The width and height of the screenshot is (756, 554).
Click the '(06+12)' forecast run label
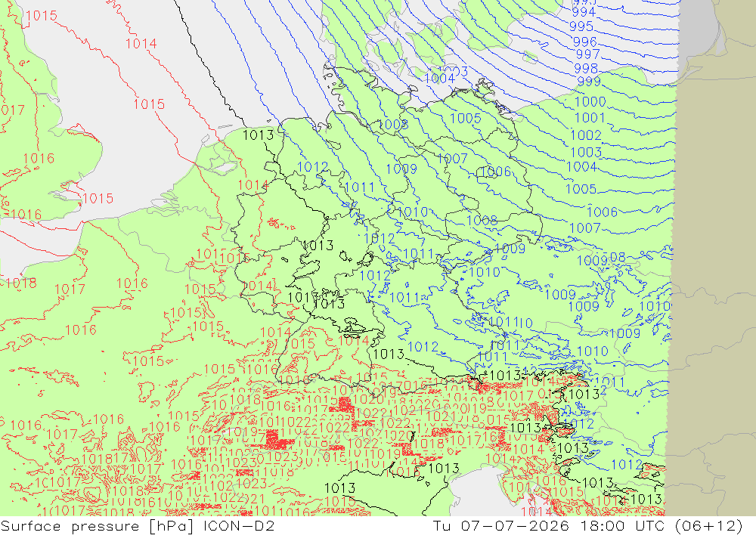[709, 525]
